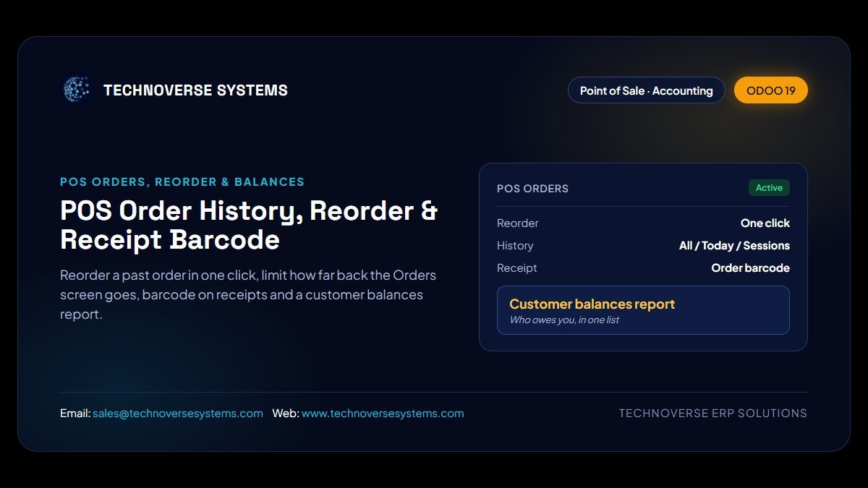Click the Reorder row label
Screen dimensions: 868x488
(518, 223)
